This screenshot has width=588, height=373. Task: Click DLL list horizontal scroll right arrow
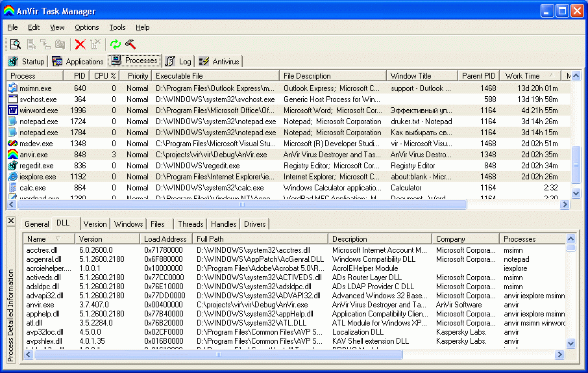coord(560,354)
